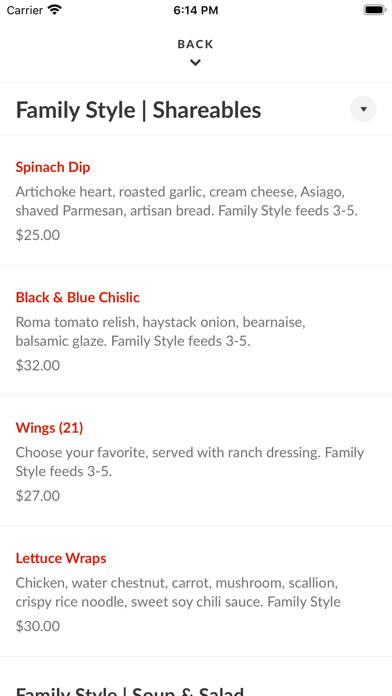Tap the $32.00 price
The image size is (392, 696).
tap(38, 365)
